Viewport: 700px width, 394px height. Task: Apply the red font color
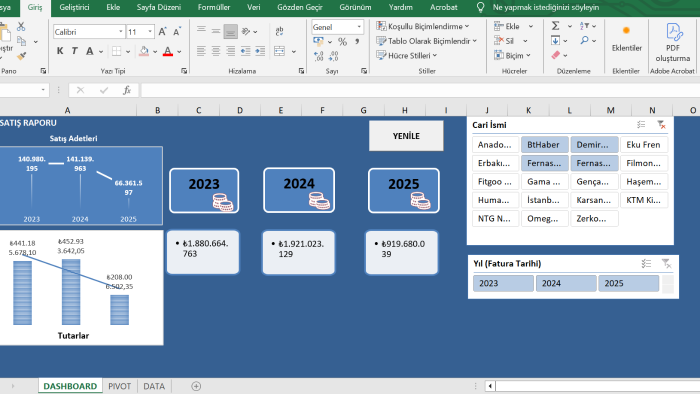pos(168,51)
